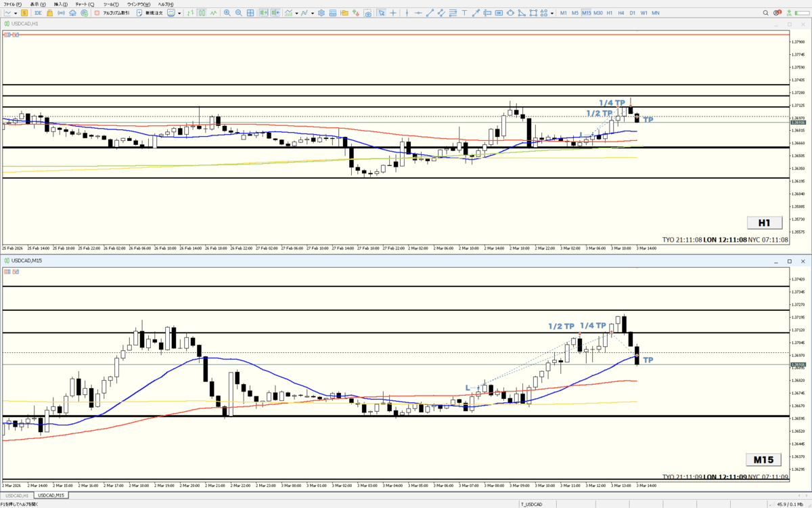The image size is (812, 508).
Task: Switch to MN timeframe
Action: (656, 13)
